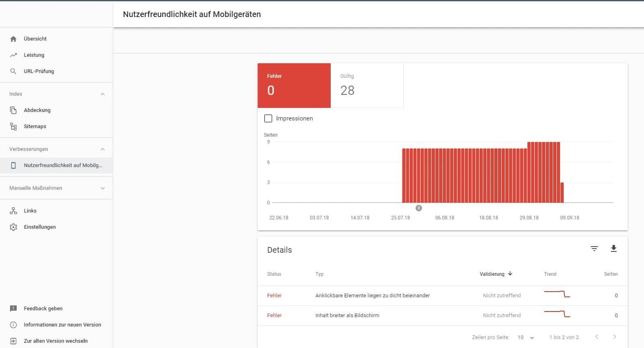This screenshot has height=348, width=644.
Task: Open the Zeilen pro Seite dropdown
Action: (526, 337)
